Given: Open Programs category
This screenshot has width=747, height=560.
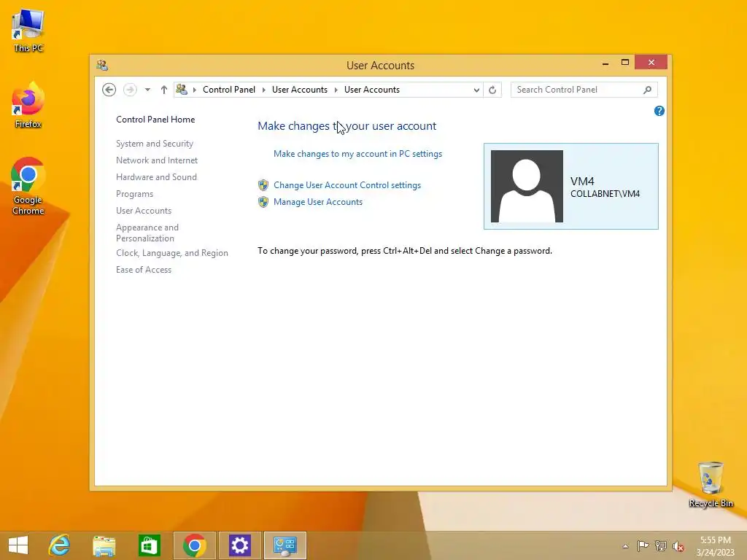Looking at the screenshot, I should (x=134, y=194).
